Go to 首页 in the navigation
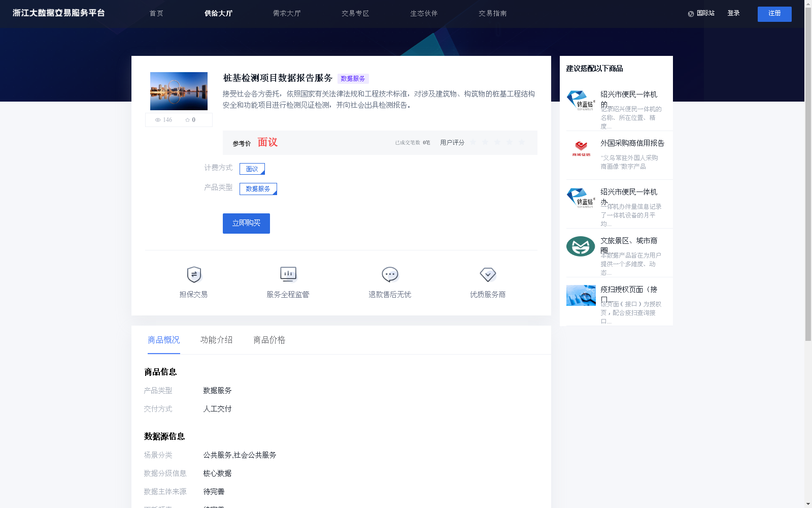The width and height of the screenshot is (812, 508). [156, 14]
